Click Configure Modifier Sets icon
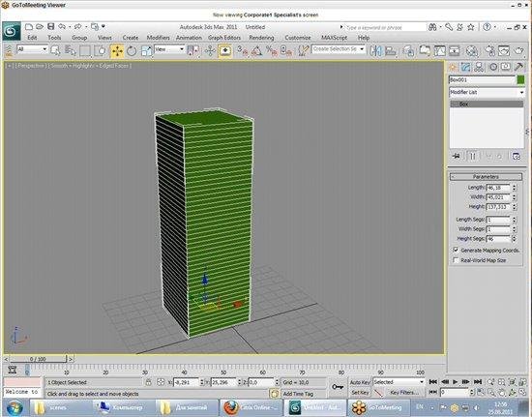Screen dimensions: 532x417 517,157
